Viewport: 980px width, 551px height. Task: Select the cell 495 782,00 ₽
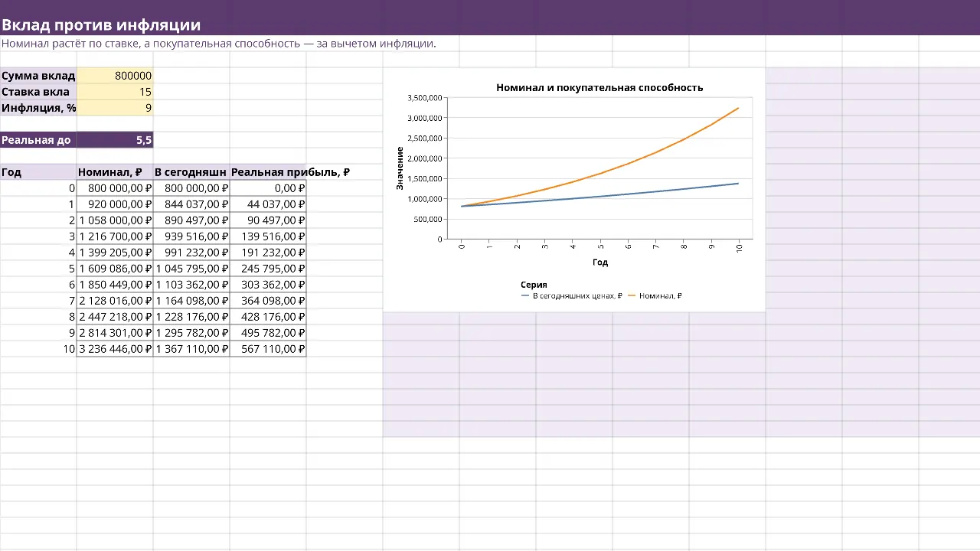click(x=268, y=333)
